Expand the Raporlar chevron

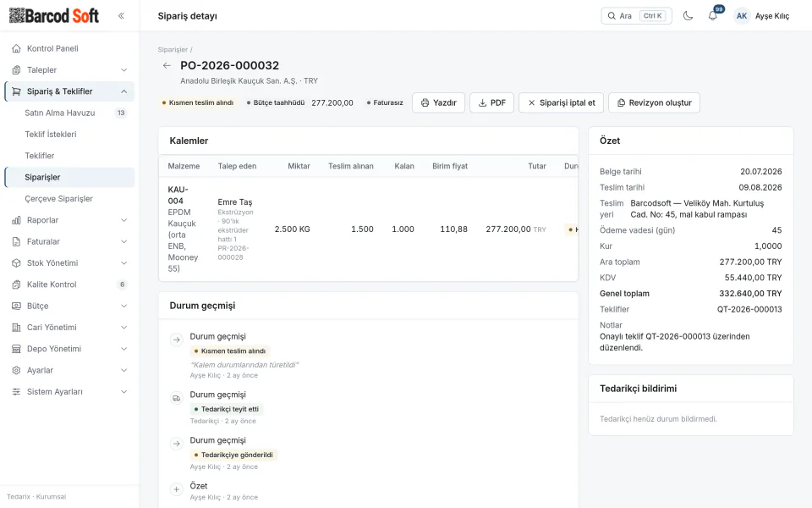[x=123, y=220]
